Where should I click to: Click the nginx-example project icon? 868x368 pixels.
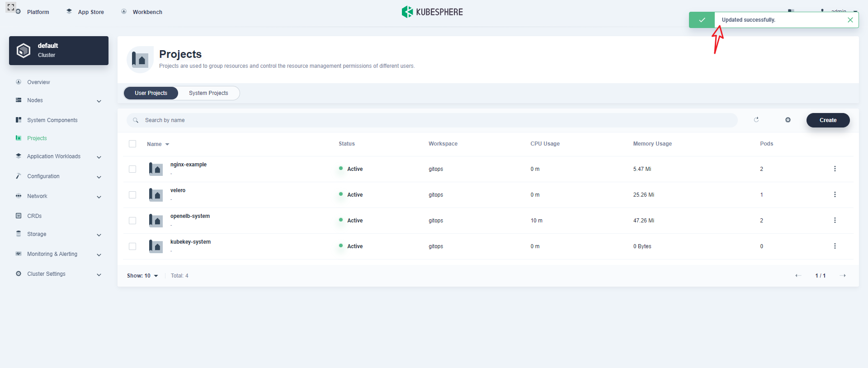156,169
